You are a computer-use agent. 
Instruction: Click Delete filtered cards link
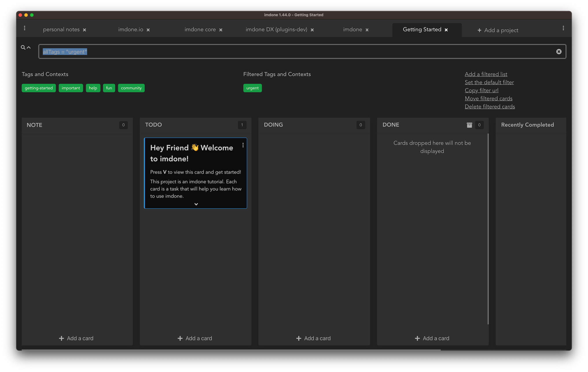tap(490, 107)
